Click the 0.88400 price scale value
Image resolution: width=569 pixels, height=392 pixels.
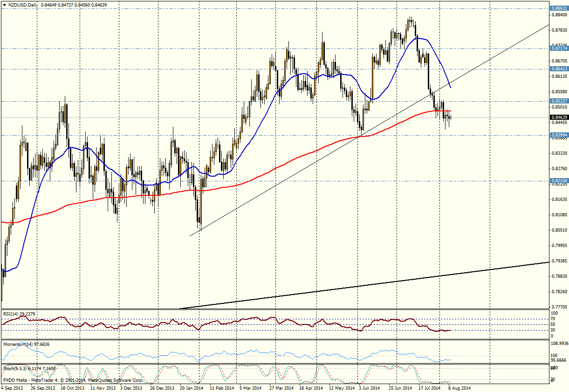[x=559, y=15]
